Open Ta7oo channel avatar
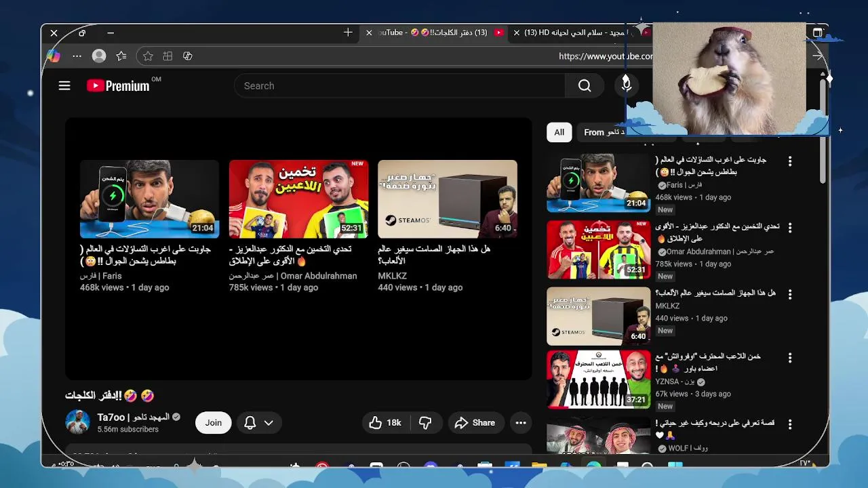 [x=77, y=422]
